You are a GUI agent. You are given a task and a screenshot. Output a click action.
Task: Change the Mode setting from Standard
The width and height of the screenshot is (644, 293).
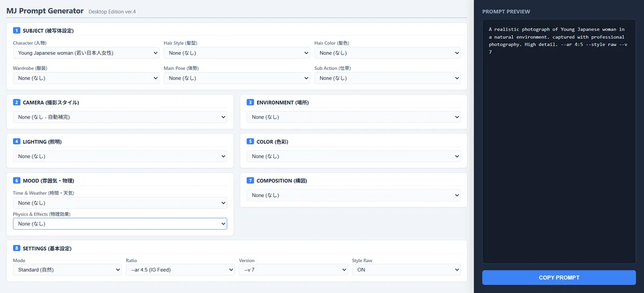67,270
